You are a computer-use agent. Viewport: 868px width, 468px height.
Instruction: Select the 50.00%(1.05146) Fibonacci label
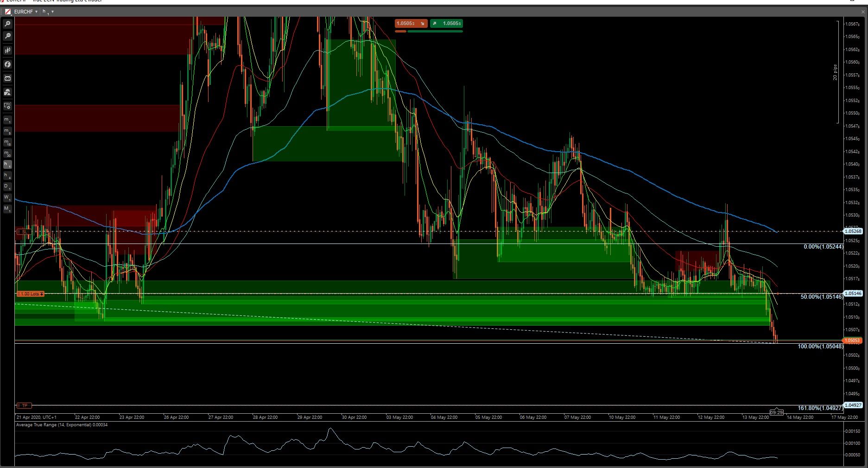(822, 297)
